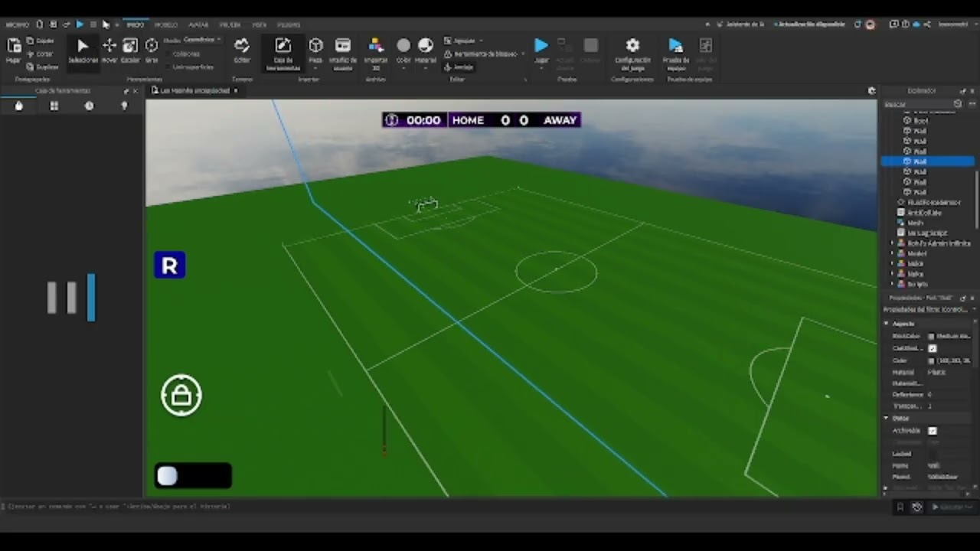Click the viewport settings gear icon
This screenshot has height=551, width=980.
(x=871, y=90)
